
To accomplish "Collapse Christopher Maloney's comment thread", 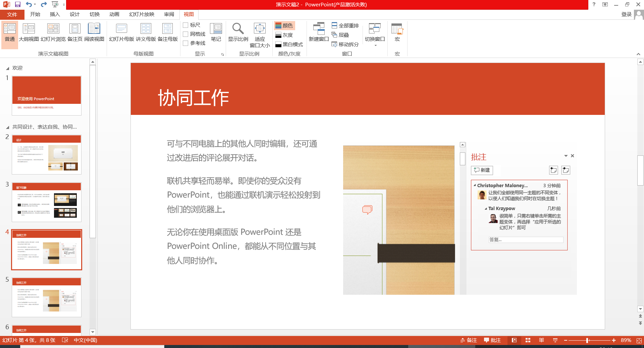I will (474, 185).
